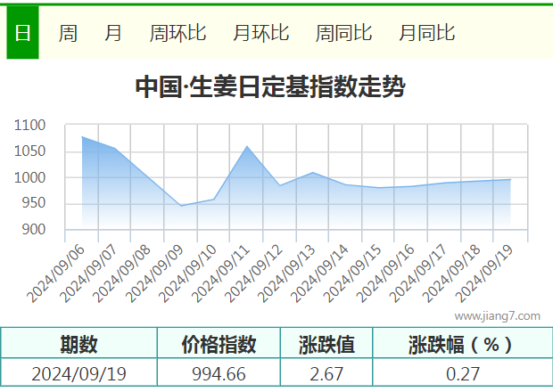Click the www.jiang7.com watermark link
Screen dimensions: 553x392
(x=498, y=316)
